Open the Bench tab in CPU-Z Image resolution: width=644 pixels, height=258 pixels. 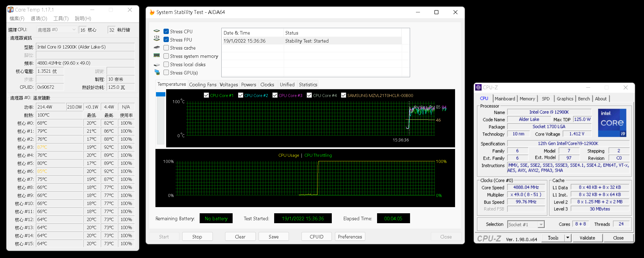pos(584,99)
